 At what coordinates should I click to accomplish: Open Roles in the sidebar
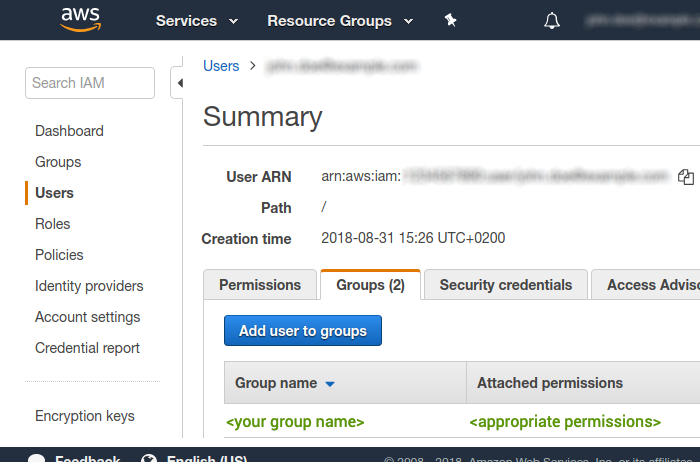click(x=53, y=224)
